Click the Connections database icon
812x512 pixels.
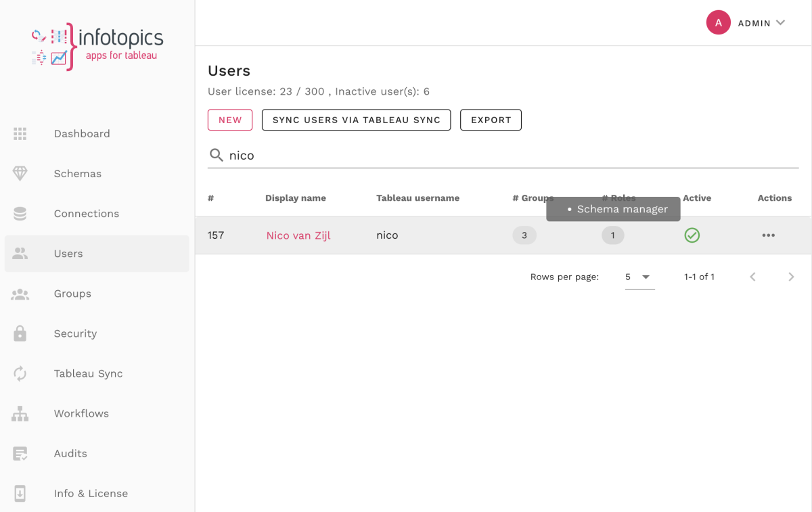[x=20, y=213]
